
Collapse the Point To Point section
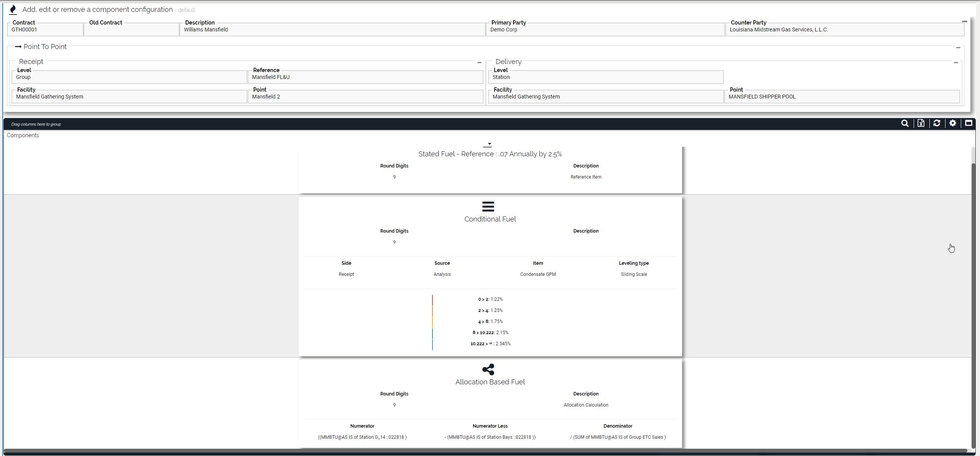[958, 48]
